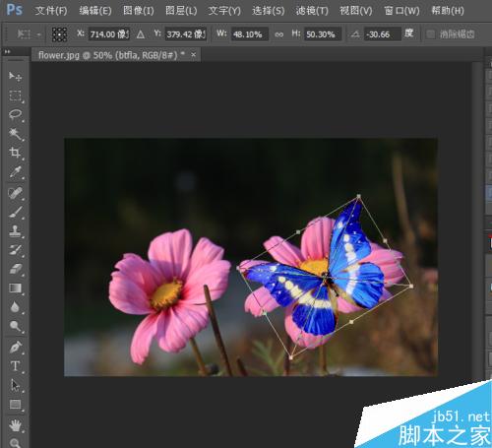Select the Eyedropper tool
The height and width of the screenshot is (448, 492).
(15, 171)
